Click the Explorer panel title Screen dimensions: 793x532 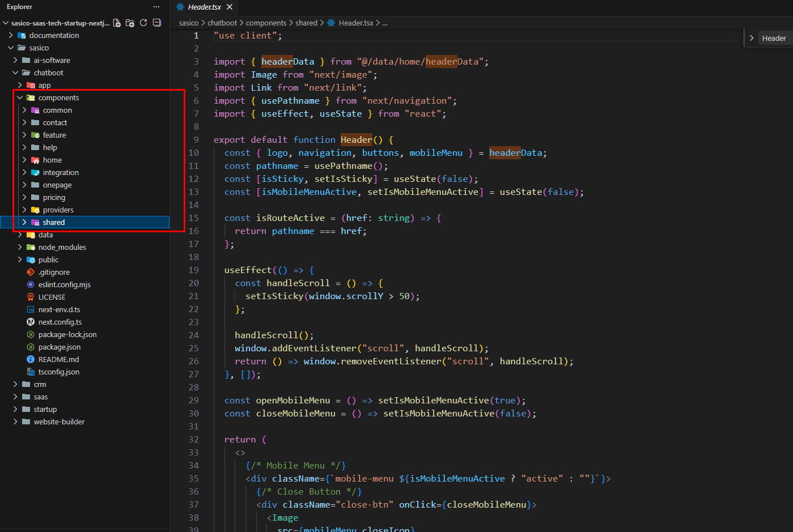[x=19, y=7]
